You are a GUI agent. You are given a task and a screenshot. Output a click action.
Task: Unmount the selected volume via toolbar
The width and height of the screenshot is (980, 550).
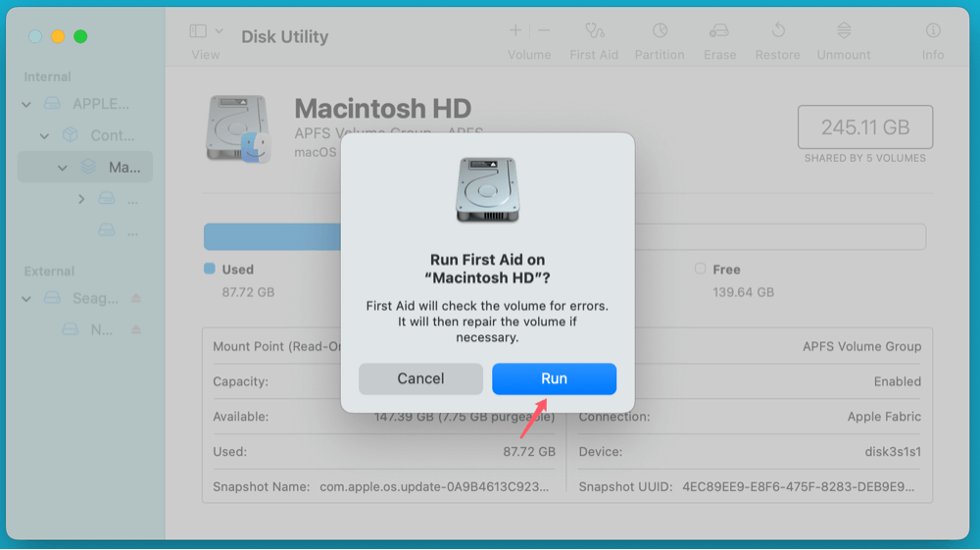point(845,31)
